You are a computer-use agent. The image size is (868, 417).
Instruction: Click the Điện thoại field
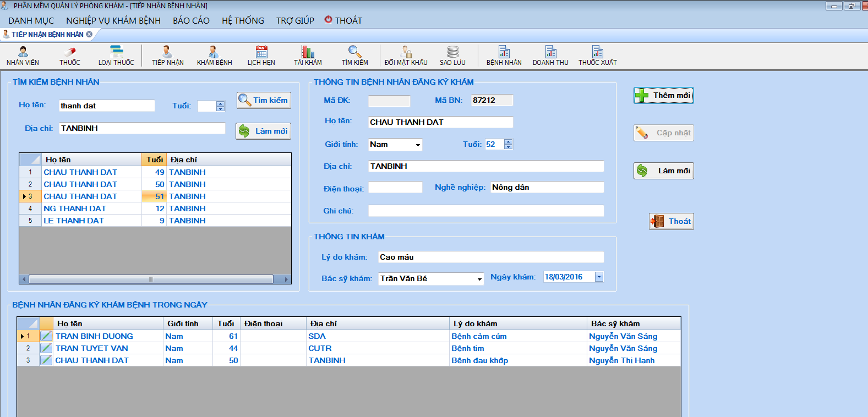click(395, 187)
